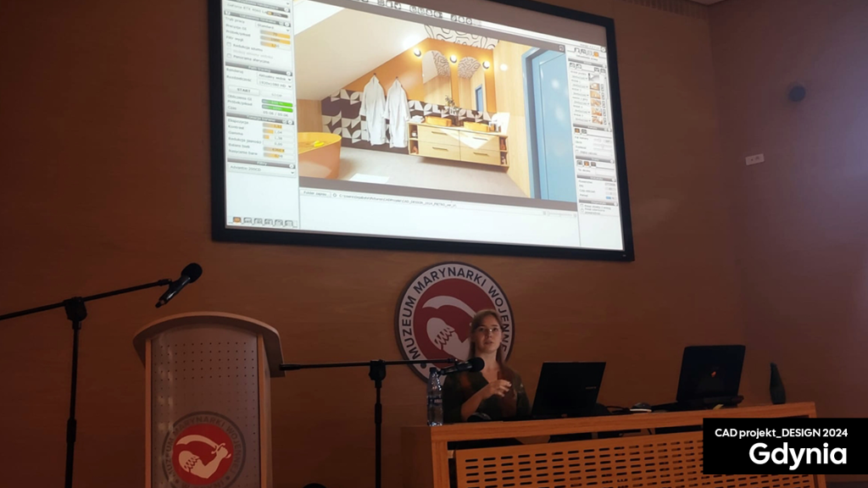Select the second tab icon below the left panel
The height and width of the screenshot is (488, 868).
tap(248, 221)
